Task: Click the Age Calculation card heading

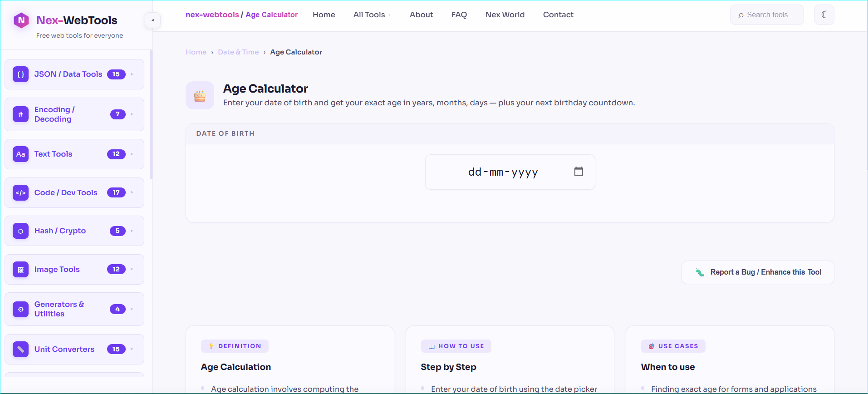Action: click(x=236, y=367)
